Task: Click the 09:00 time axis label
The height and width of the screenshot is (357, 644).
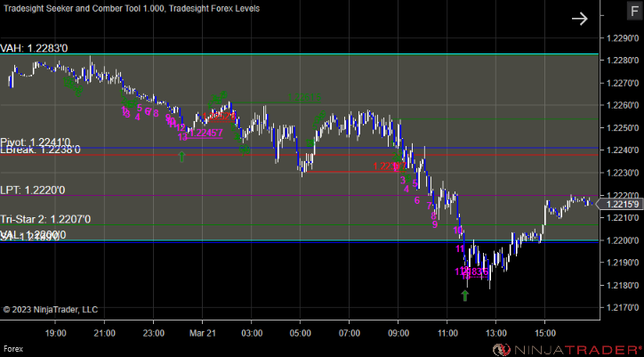Action: pyautogui.click(x=398, y=333)
